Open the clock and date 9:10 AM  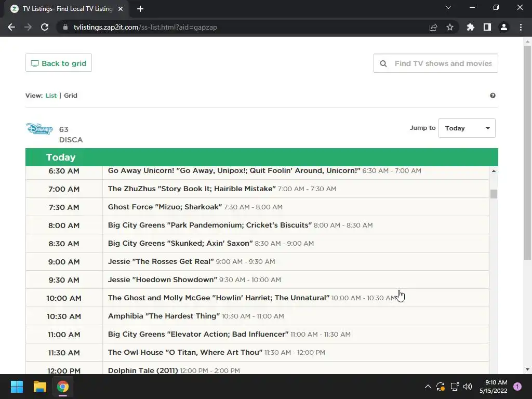[x=494, y=387]
